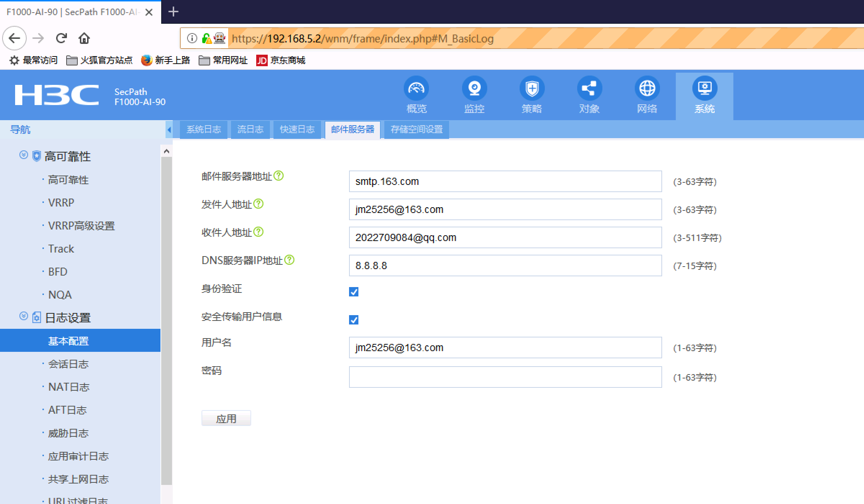Click help icon beside 发件人地址

click(x=258, y=204)
